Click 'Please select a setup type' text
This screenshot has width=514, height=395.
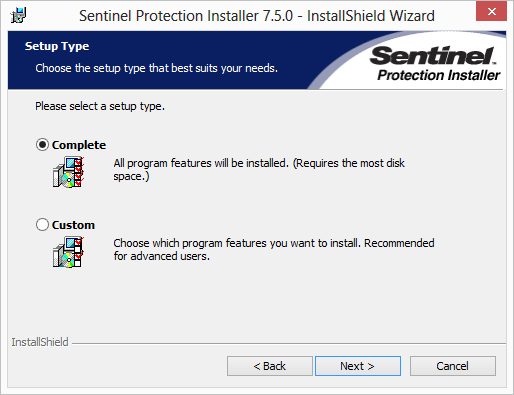pos(100,106)
